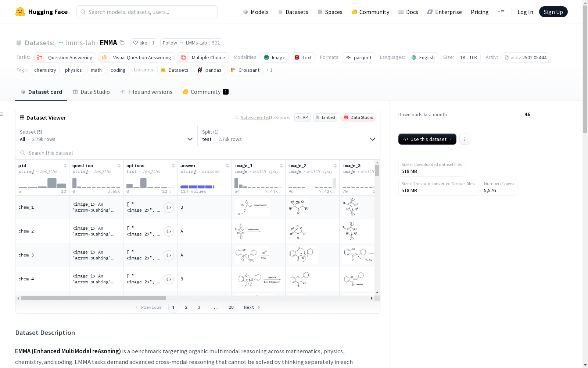Click the Next page button
The image size is (588, 368).
click(252, 307)
